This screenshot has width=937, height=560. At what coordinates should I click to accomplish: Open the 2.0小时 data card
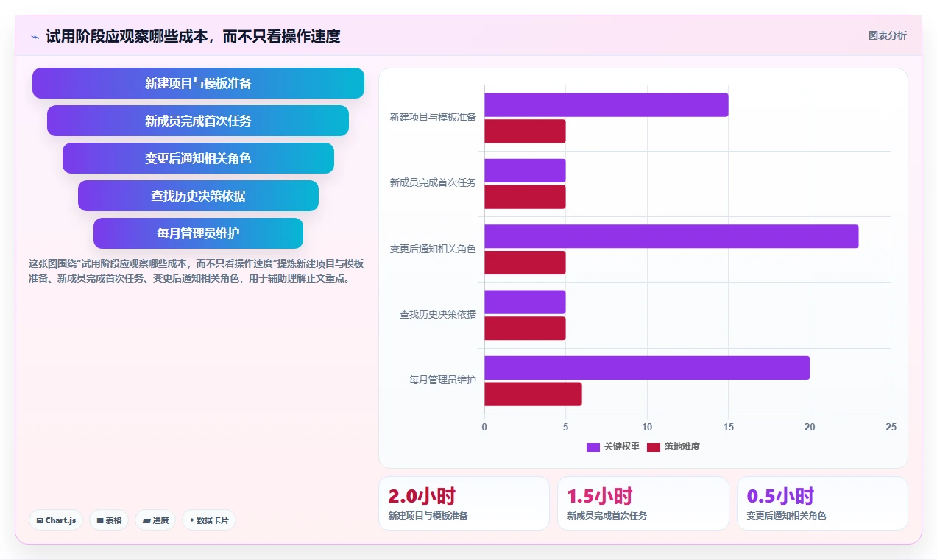[464, 503]
